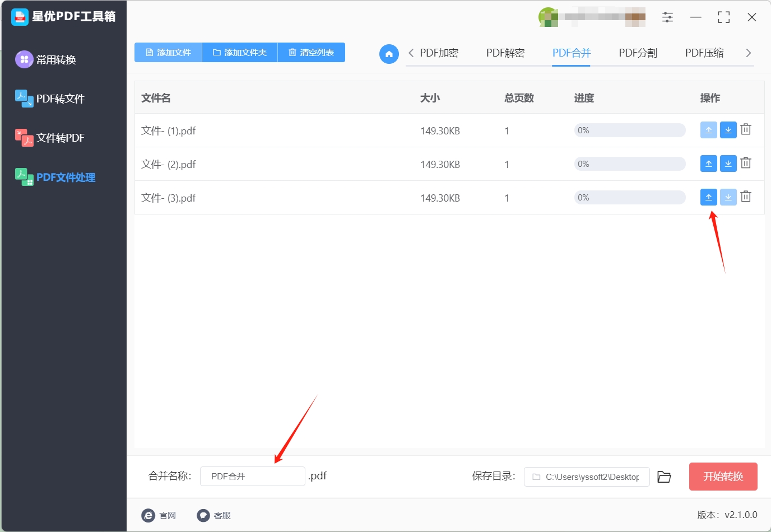Viewport: 771px width, 532px height.
Task: Move 文件- (3).pdf down in list
Action: point(728,197)
